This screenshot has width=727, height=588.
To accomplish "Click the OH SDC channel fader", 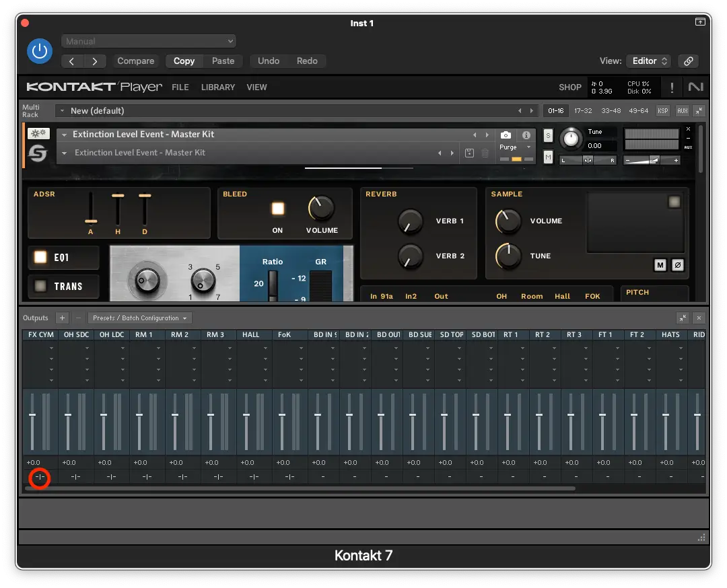I will point(68,414).
